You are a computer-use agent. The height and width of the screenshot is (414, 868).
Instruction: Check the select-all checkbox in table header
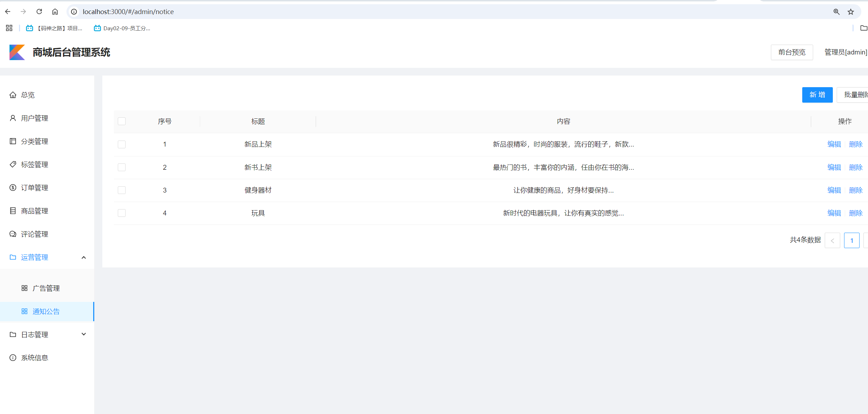coord(122,121)
